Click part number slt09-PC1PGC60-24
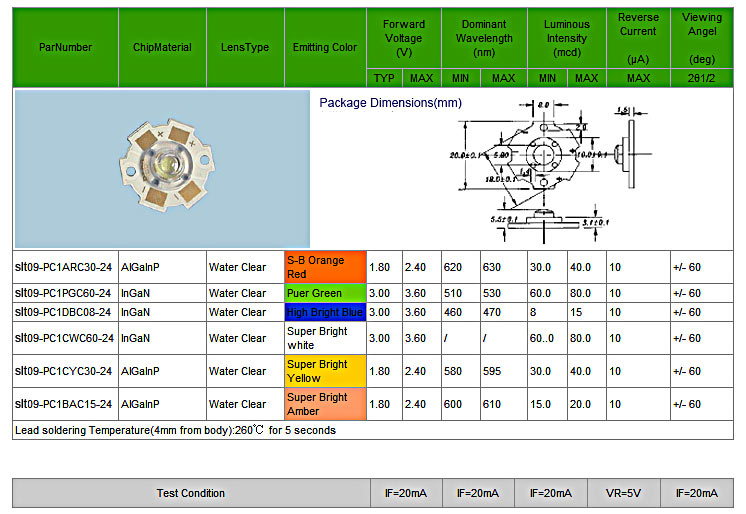Screen dimensions: 746x514 tap(63, 293)
